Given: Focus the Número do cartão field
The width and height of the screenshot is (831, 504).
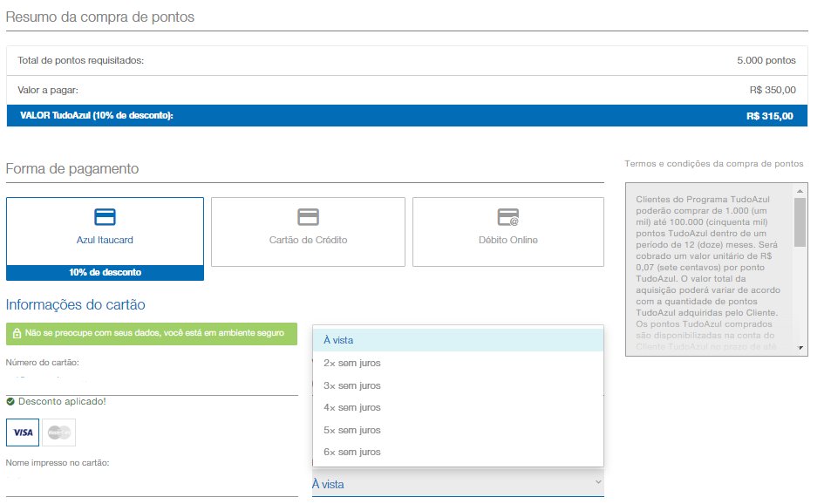Looking at the screenshot, I should click(152, 383).
